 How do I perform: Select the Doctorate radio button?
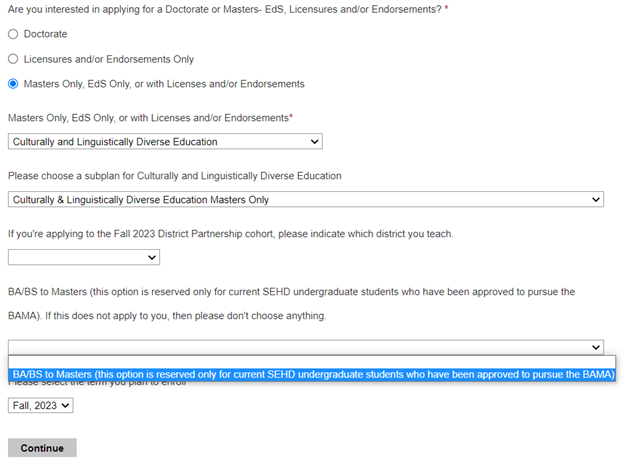pos(13,34)
